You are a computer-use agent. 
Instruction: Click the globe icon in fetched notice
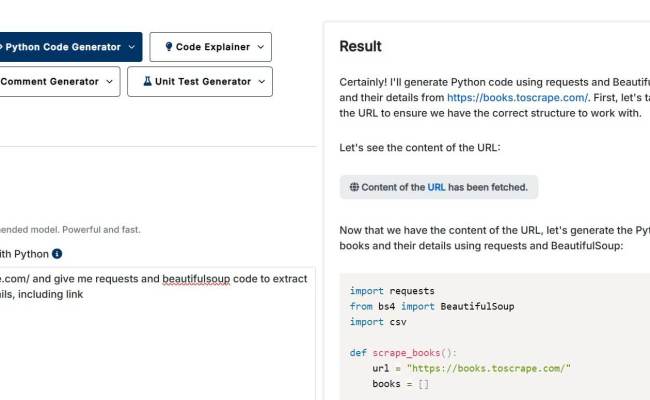coord(354,187)
